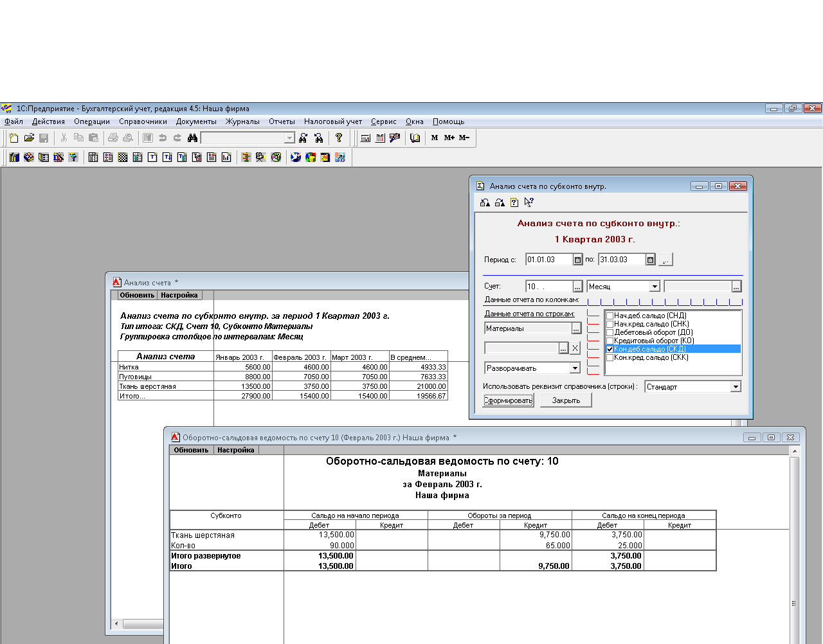The image size is (823, 644).
Task: Click the Период с date input 01.01.03
Action: (549, 260)
